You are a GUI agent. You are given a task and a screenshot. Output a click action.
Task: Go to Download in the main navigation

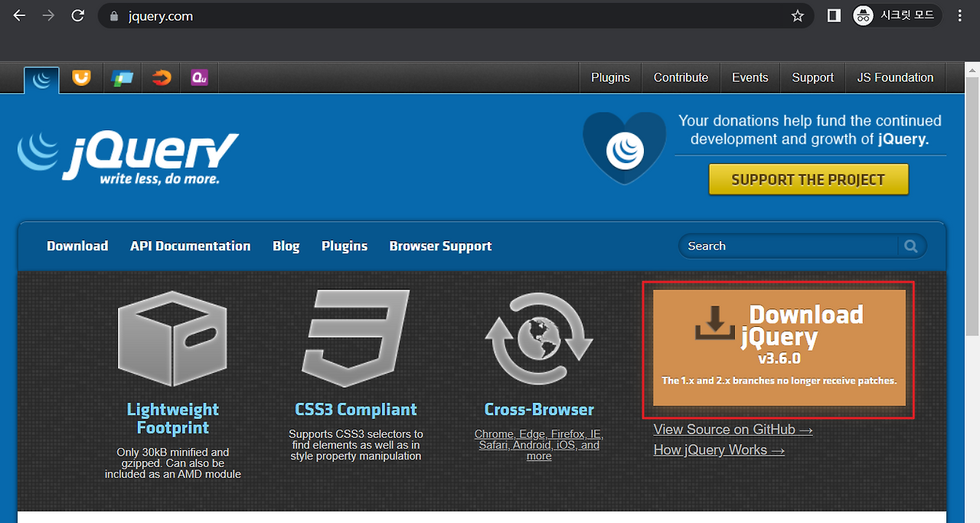tap(77, 246)
